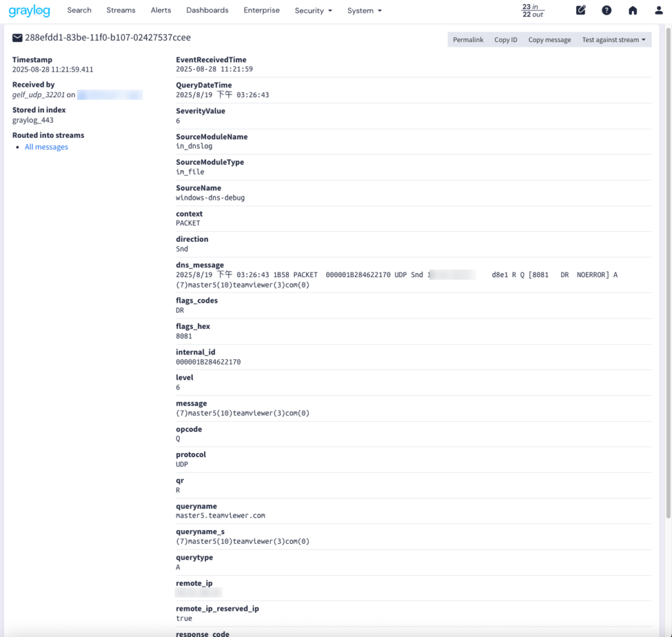Screen dimensions: 672x637
Task: Click the Graylog logo
Action: click(29, 11)
